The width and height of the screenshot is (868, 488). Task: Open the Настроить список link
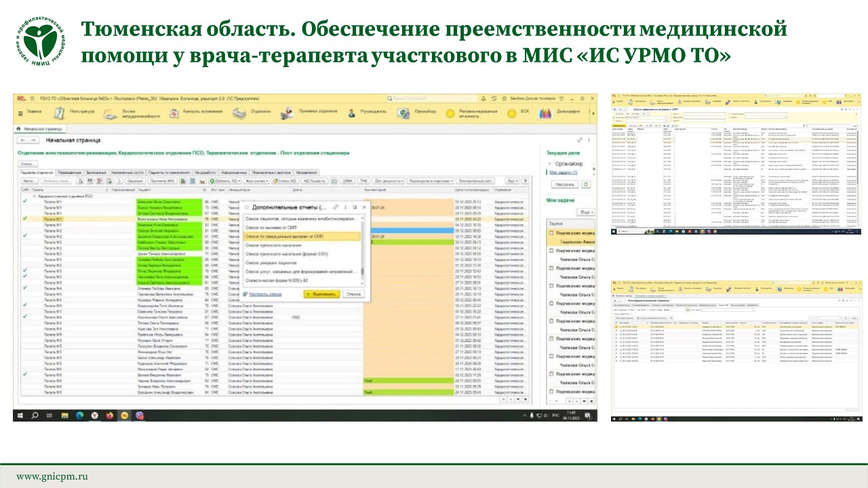pos(264,294)
